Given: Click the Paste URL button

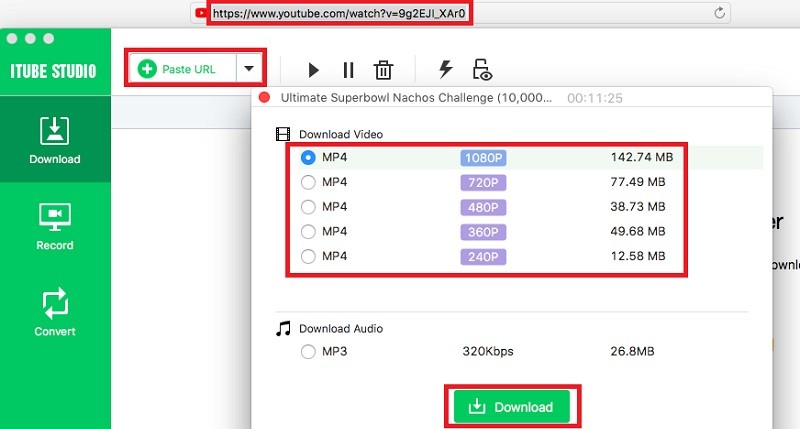Looking at the screenshot, I should pyautogui.click(x=182, y=68).
